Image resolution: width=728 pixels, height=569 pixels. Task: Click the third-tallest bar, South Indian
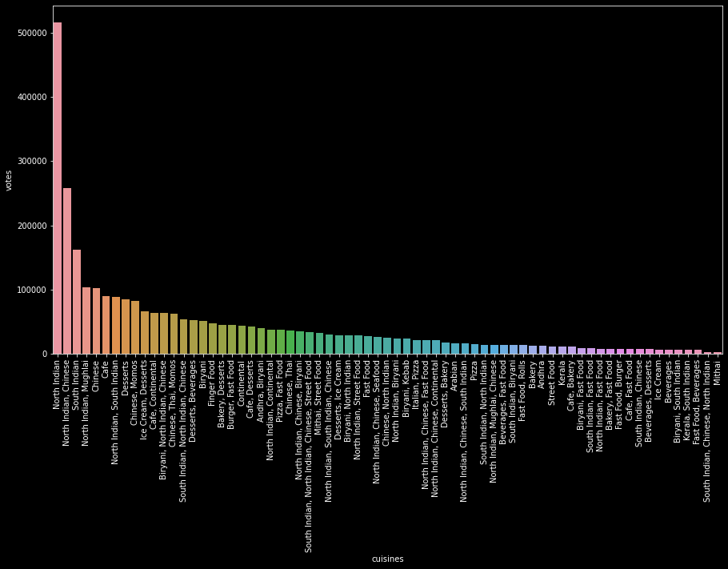coord(77,302)
